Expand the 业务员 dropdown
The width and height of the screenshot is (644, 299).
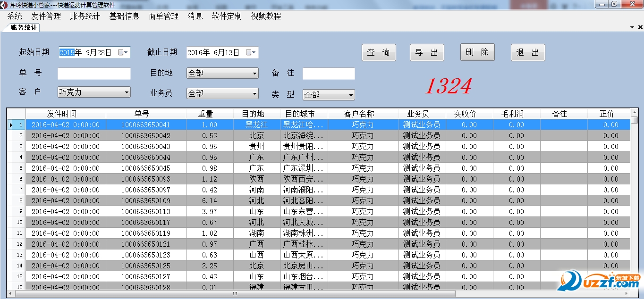(x=255, y=93)
